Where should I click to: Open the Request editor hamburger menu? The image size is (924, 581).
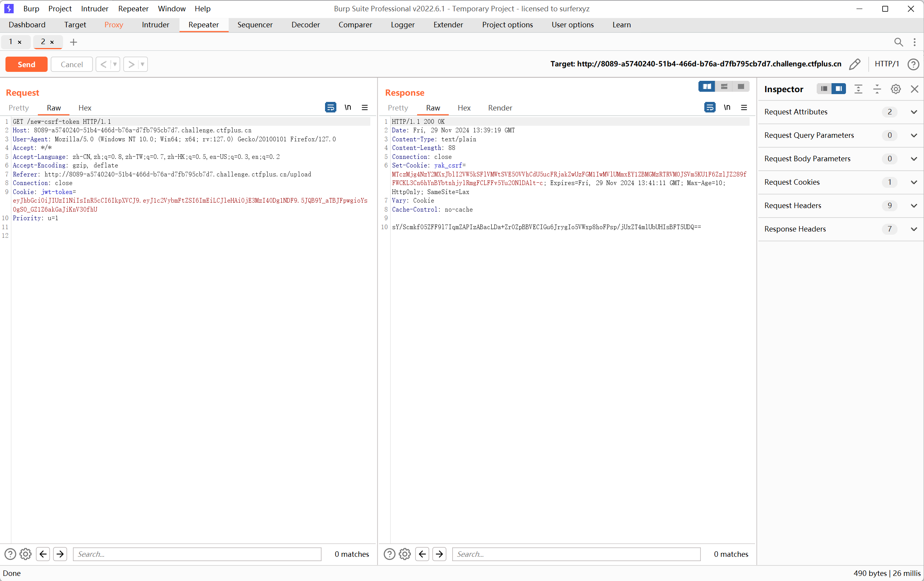[x=365, y=107]
